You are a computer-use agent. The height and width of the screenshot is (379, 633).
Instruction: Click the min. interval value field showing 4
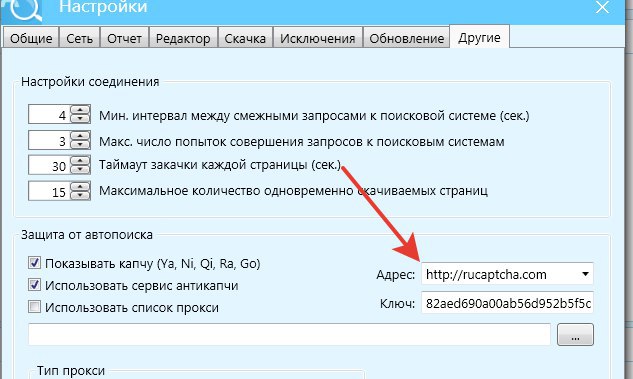click(49, 114)
